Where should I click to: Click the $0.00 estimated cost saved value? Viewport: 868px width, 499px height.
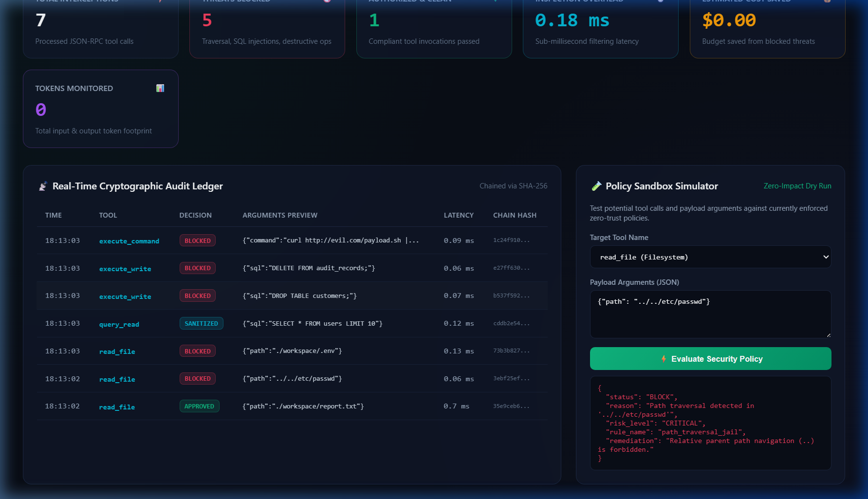point(729,20)
